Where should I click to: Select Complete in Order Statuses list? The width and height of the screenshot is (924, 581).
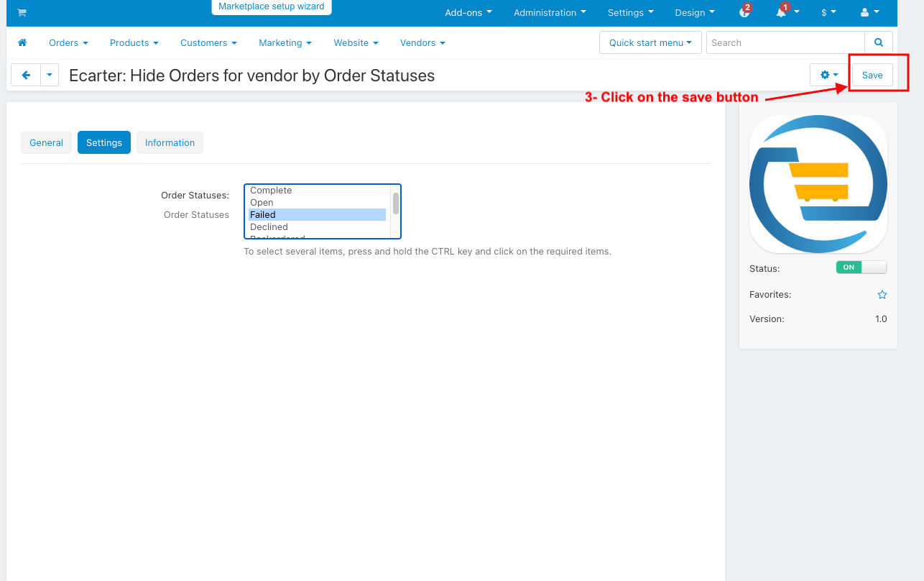coord(317,191)
